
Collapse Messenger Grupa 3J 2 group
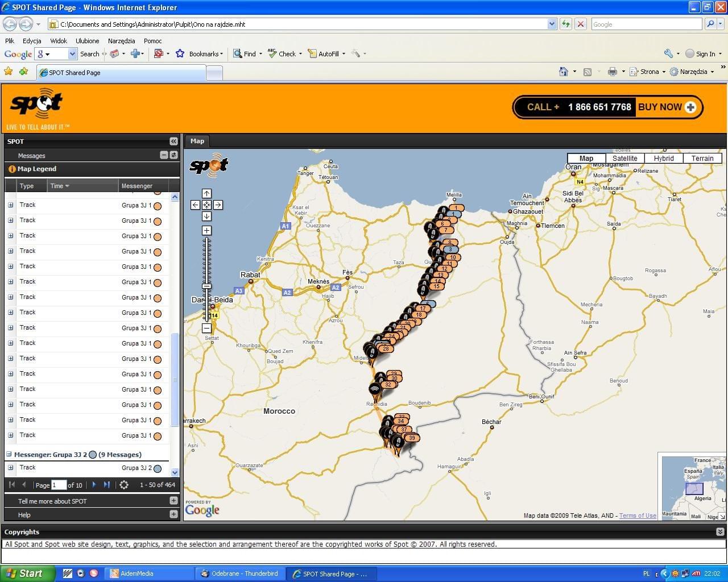tap(9, 454)
